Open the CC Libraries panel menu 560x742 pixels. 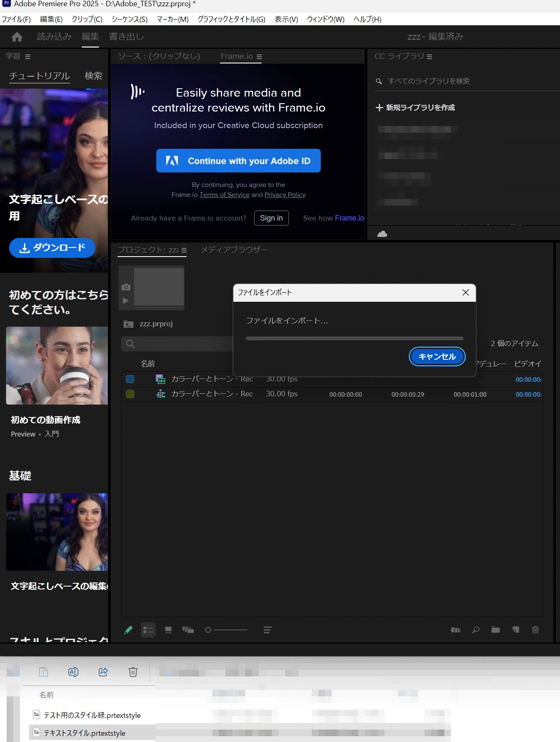pos(429,57)
